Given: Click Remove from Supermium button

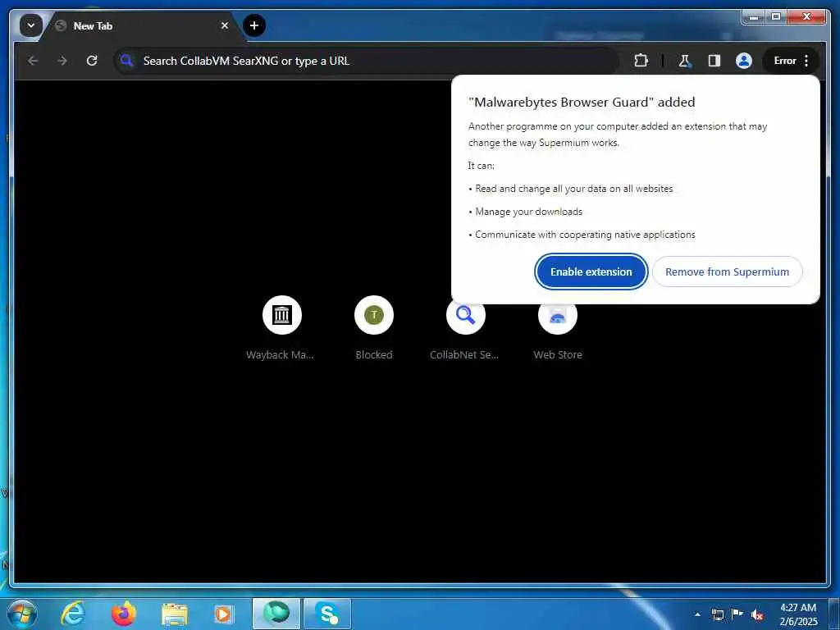Looking at the screenshot, I should point(727,272).
